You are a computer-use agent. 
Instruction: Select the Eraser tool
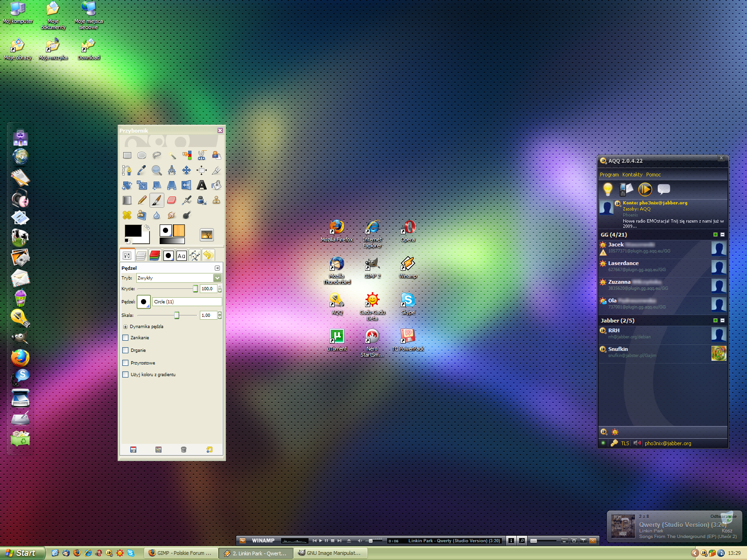171,200
